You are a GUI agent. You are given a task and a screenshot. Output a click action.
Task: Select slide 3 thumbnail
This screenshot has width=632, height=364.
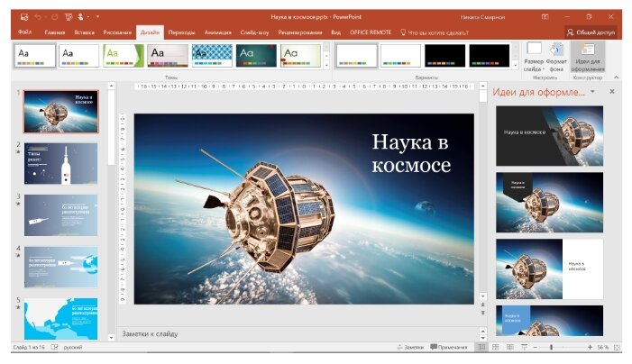pos(61,215)
